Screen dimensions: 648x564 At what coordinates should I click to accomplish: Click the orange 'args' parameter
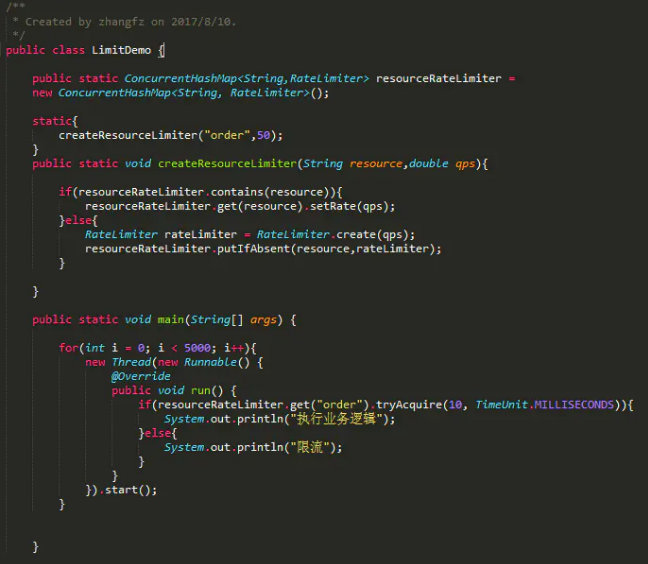click(263, 320)
